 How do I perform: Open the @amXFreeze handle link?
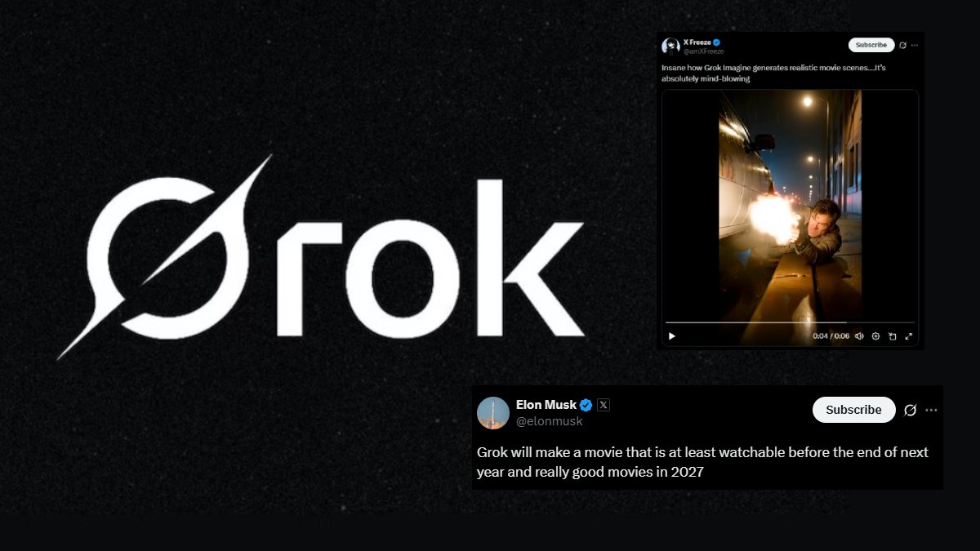click(x=703, y=51)
